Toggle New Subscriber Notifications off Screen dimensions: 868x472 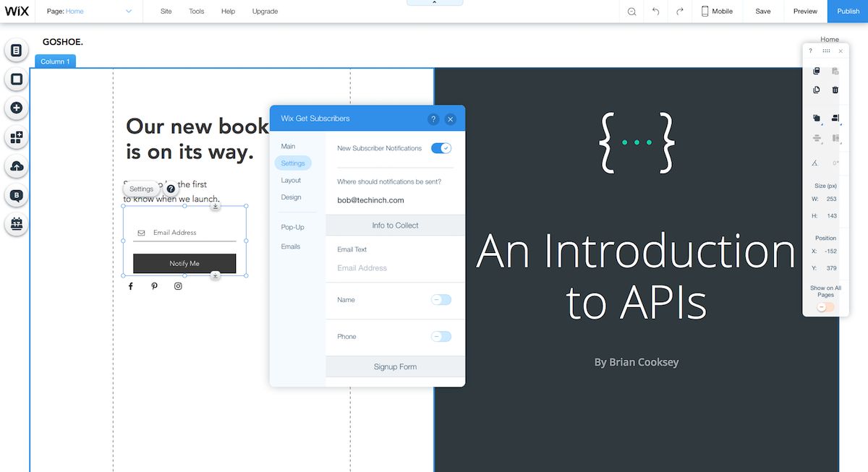tap(441, 148)
